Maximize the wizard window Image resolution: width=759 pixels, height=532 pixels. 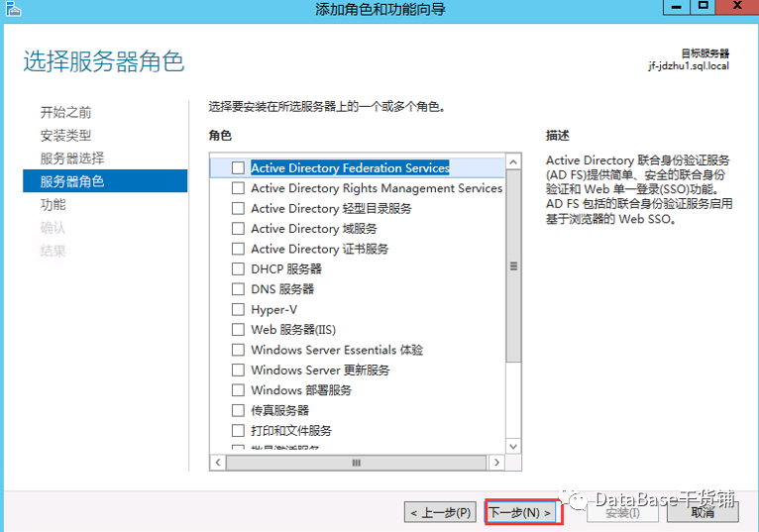[x=703, y=7]
